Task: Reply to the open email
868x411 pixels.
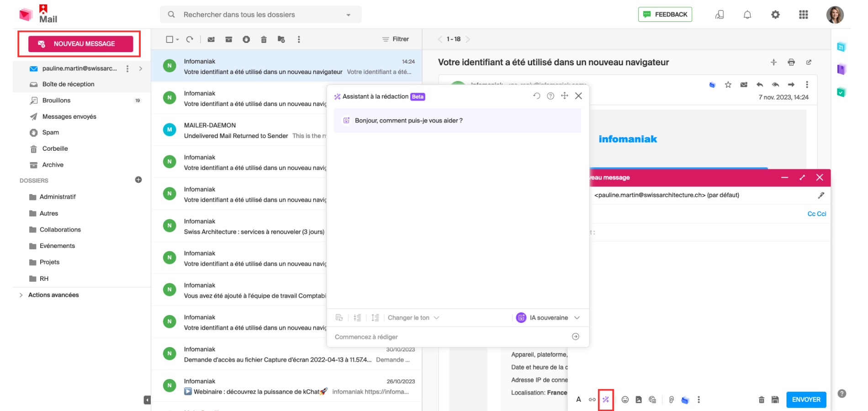Action: point(760,84)
